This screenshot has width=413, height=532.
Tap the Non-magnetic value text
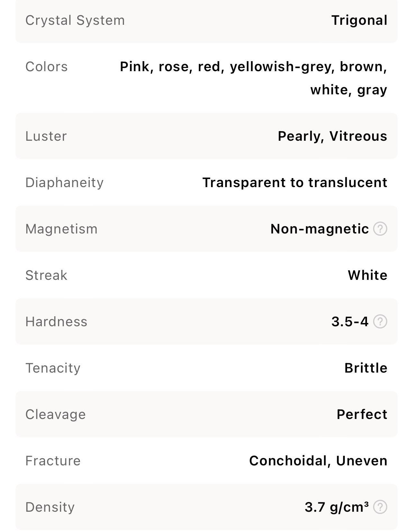pyautogui.click(x=320, y=229)
